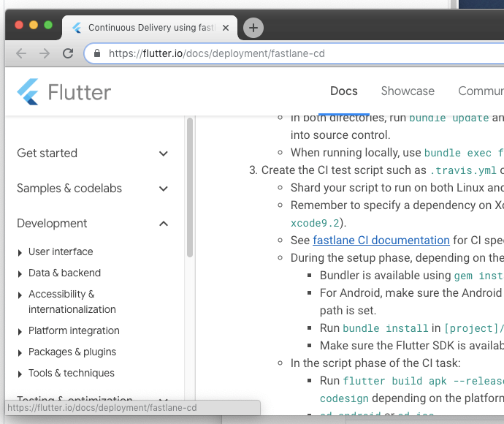Follow the fastlane CI documentation link

point(381,241)
